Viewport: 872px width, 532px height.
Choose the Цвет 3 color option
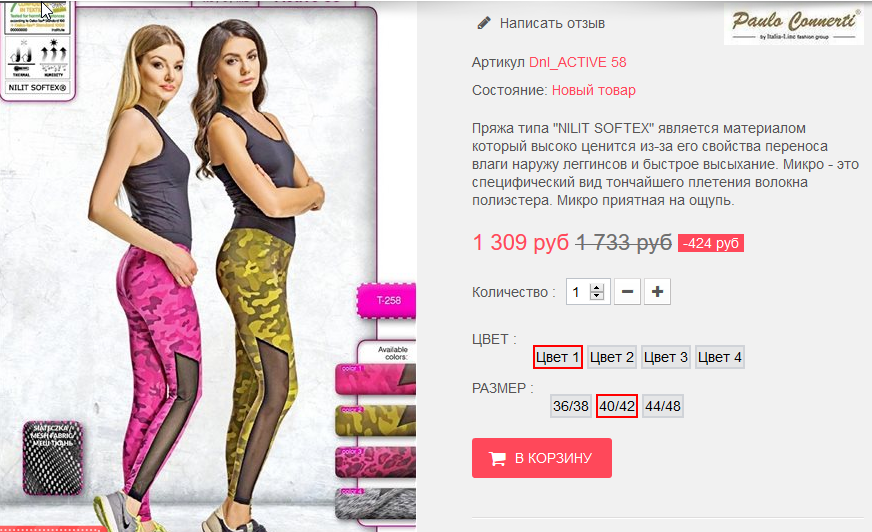[x=666, y=357]
